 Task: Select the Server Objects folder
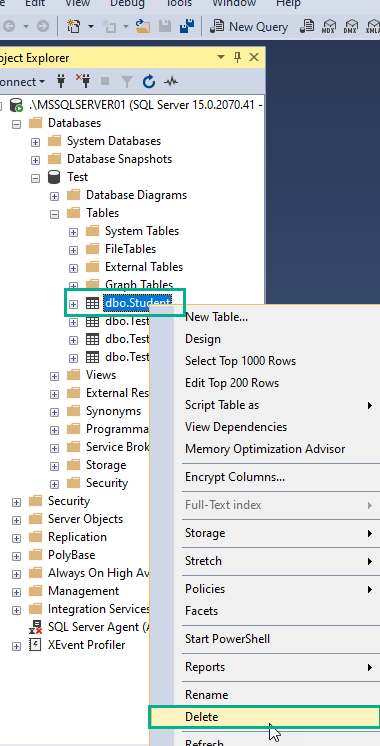click(x=85, y=519)
